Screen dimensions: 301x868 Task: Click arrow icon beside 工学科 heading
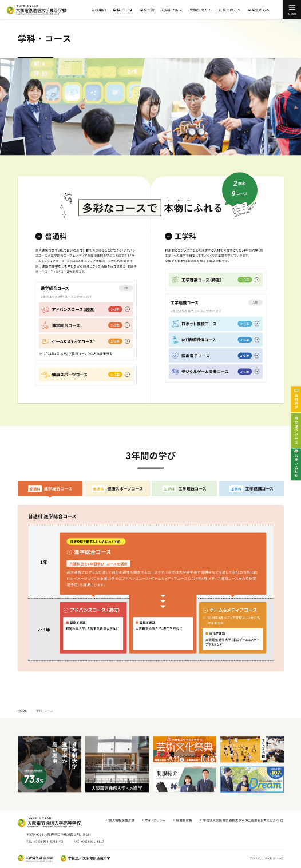168,236
